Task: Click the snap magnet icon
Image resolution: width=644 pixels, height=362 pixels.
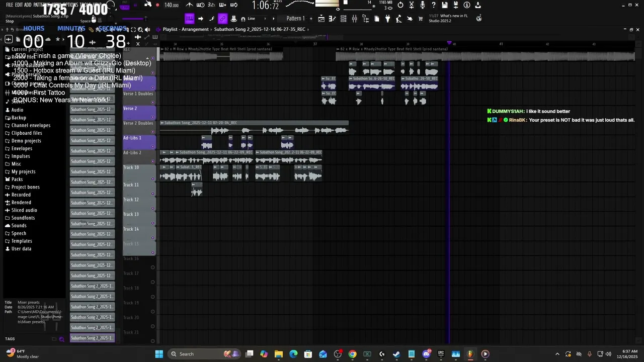Action: pyautogui.click(x=244, y=19)
